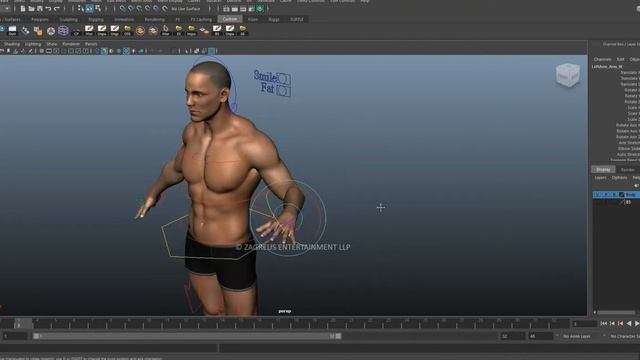Click the pink shape shelf icon
The height and width of the screenshot is (360, 640).
point(165,30)
